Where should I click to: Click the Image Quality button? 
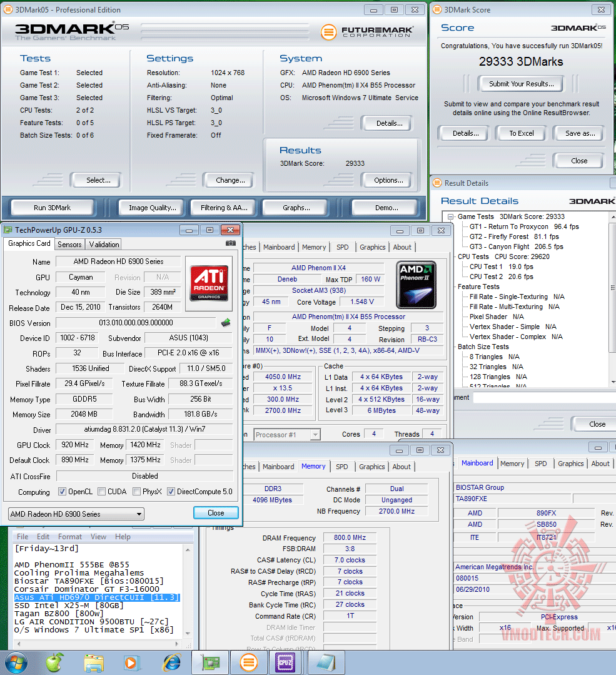(153, 208)
